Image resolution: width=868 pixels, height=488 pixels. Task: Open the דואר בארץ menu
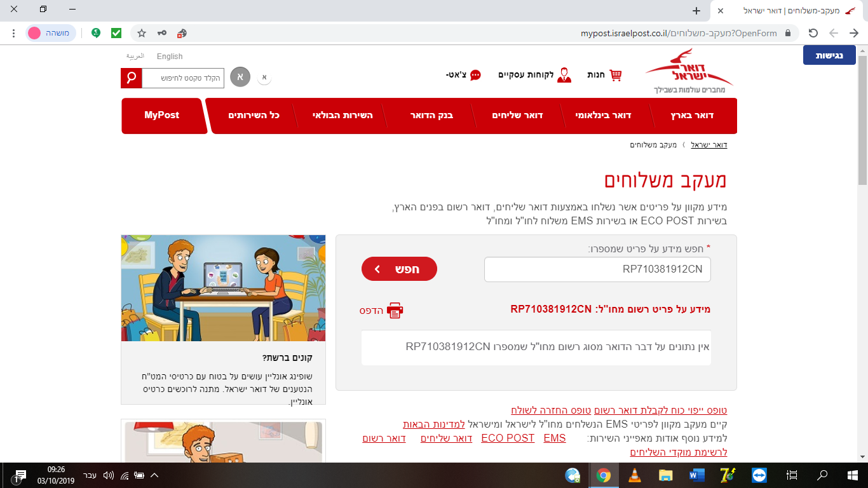(x=692, y=116)
